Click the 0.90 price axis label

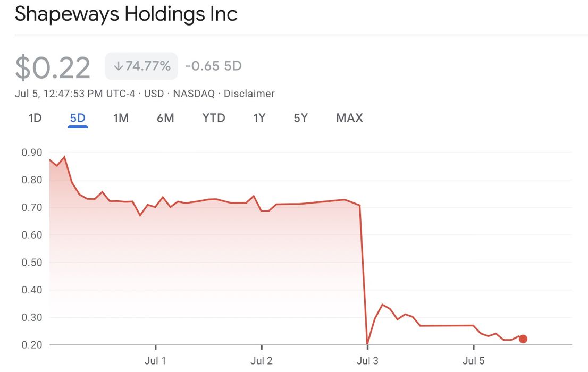32,153
